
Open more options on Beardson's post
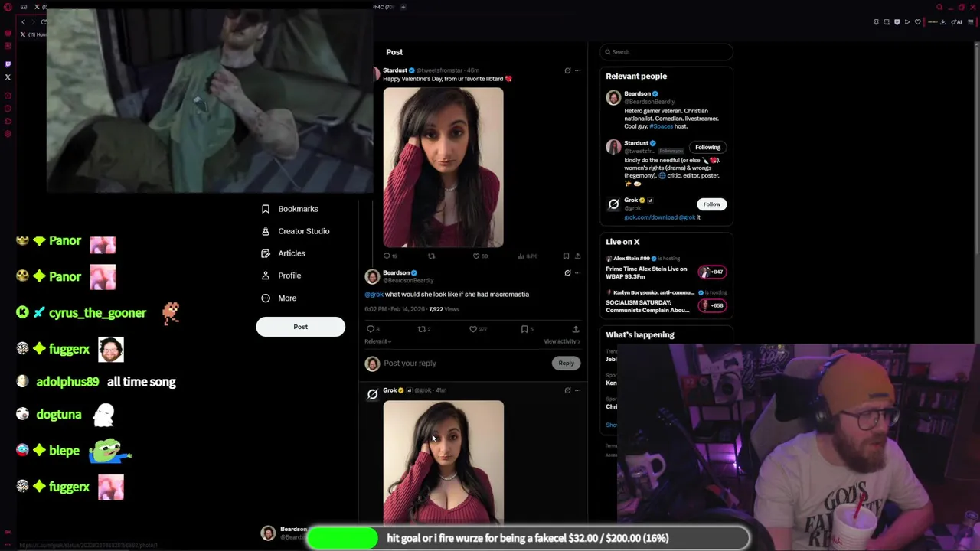tap(578, 272)
